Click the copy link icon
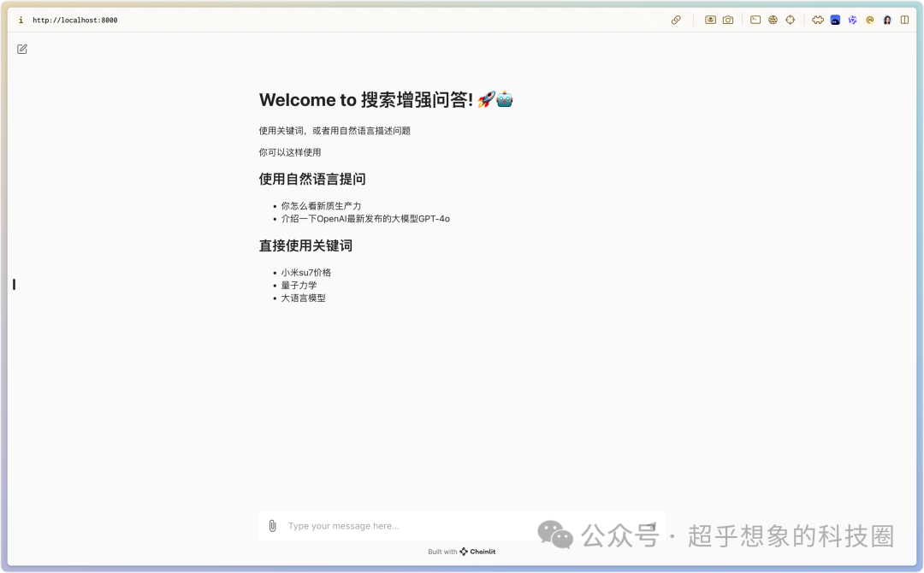Screen dimensions: 924x573 tap(675, 20)
